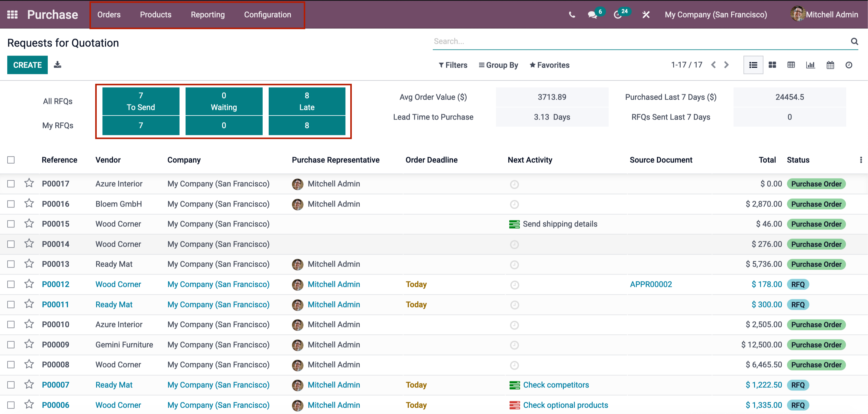Screen dimensions: 868x414
Task: Open activity clock for P00011
Action: pos(514,305)
